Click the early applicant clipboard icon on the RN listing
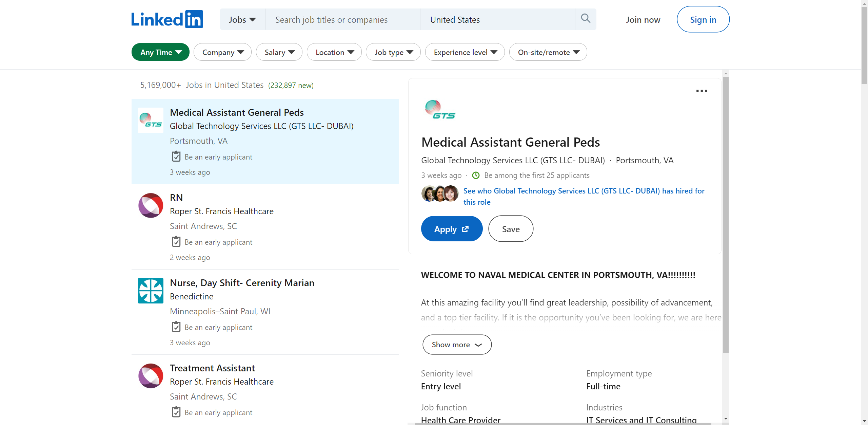Image resolution: width=868 pixels, height=425 pixels. tap(176, 241)
